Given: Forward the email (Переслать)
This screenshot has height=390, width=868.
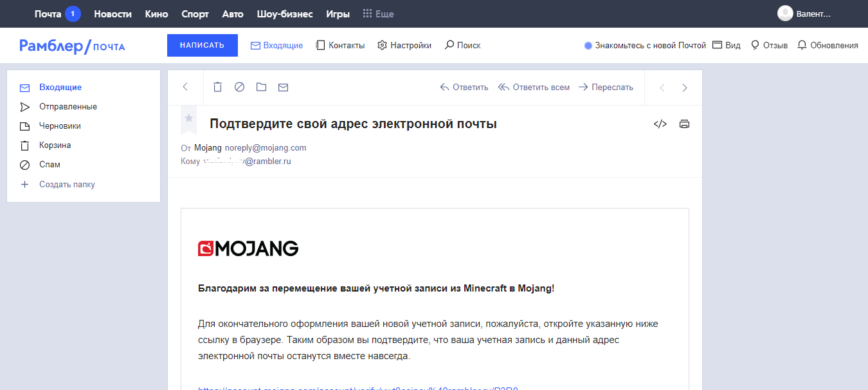Looking at the screenshot, I should click(x=606, y=88).
